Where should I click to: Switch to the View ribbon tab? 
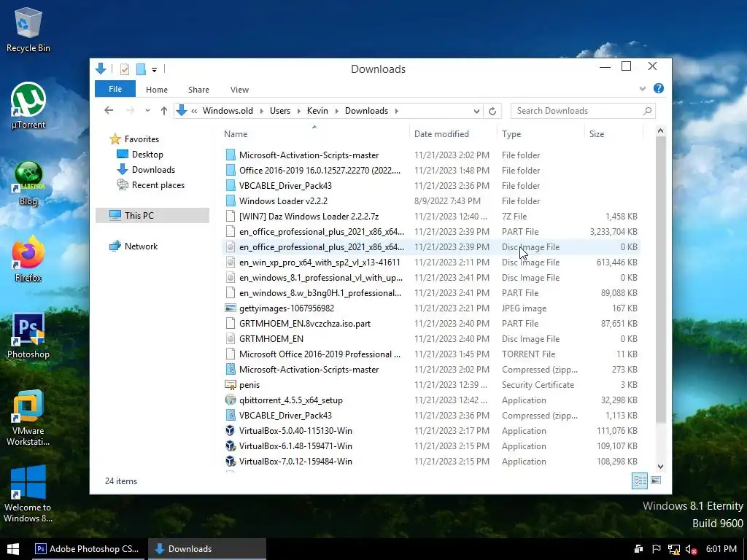pyautogui.click(x=239, y=90)
